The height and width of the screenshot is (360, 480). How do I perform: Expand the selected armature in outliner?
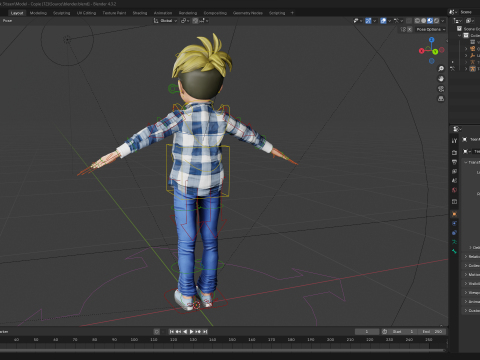click(466, 69)
